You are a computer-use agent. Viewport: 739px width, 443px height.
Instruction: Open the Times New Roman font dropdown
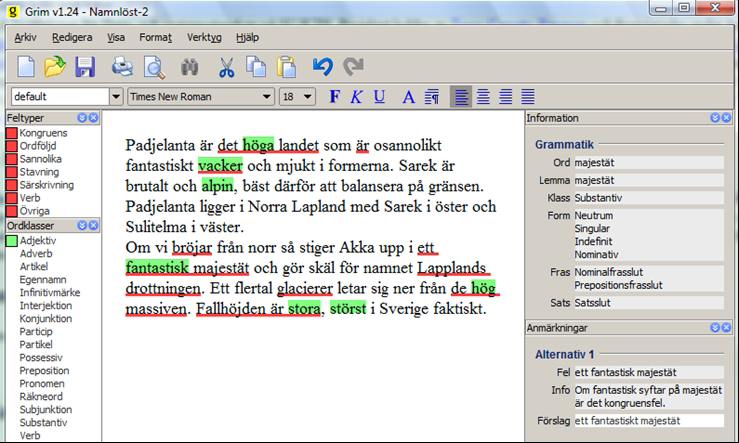[x=266, y=97]
